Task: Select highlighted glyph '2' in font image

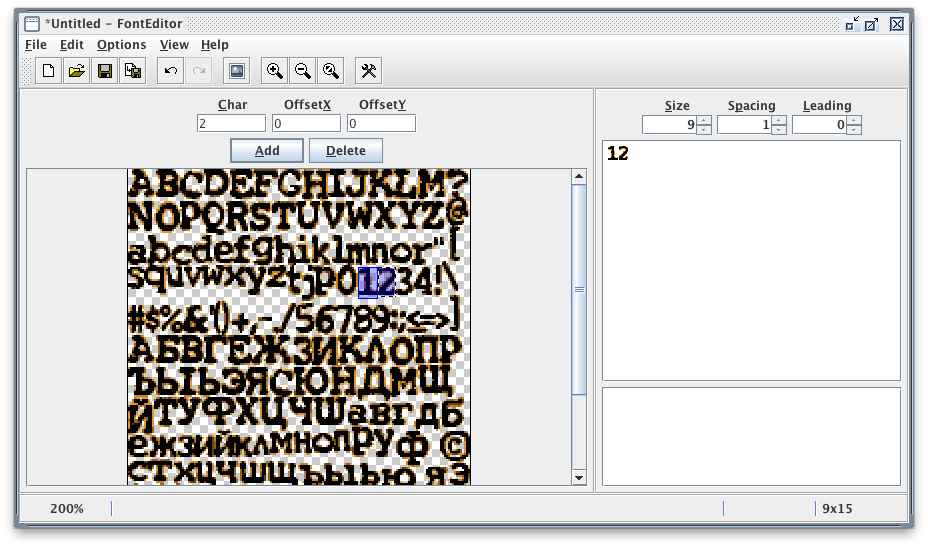Action: [x=386, y=282]
